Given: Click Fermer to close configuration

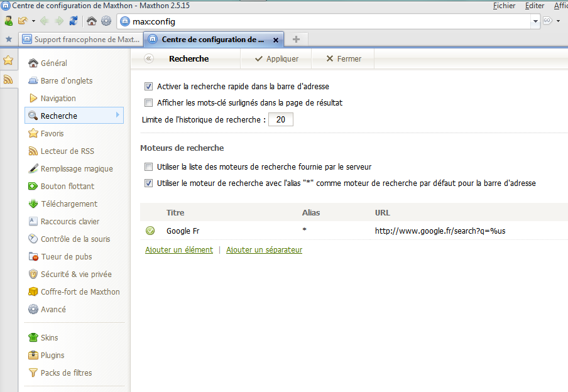Looking at the screenshot, I should click(x=344, y=58).
